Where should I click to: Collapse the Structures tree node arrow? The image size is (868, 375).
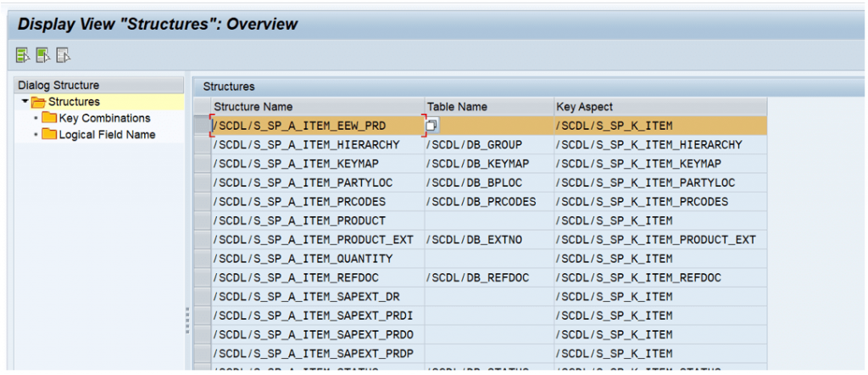25,102
